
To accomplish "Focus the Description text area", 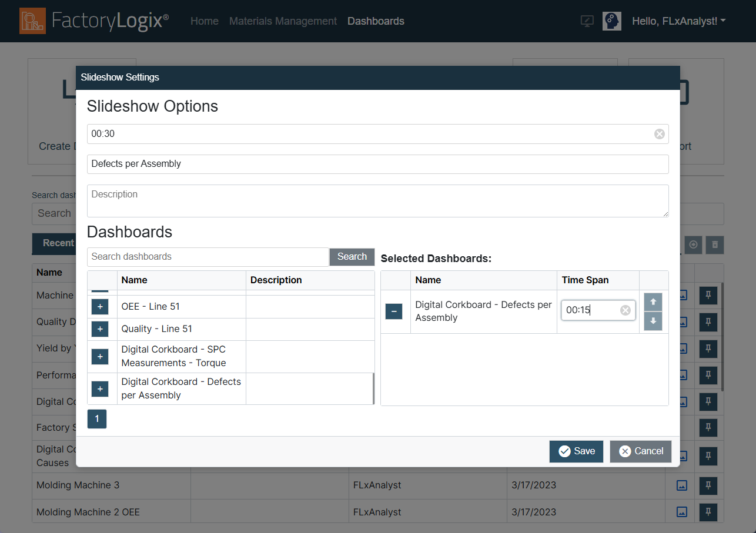I will [x=377, y=201].
